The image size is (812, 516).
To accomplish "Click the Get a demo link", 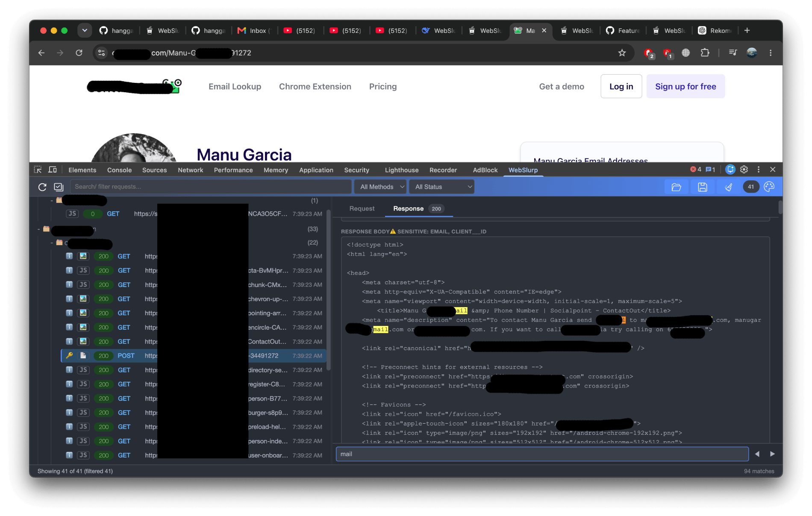I will [562, 86].
